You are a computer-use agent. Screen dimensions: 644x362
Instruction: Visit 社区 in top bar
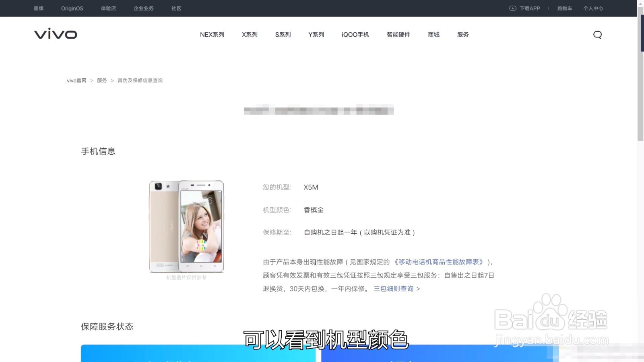(x=176, y=8)
